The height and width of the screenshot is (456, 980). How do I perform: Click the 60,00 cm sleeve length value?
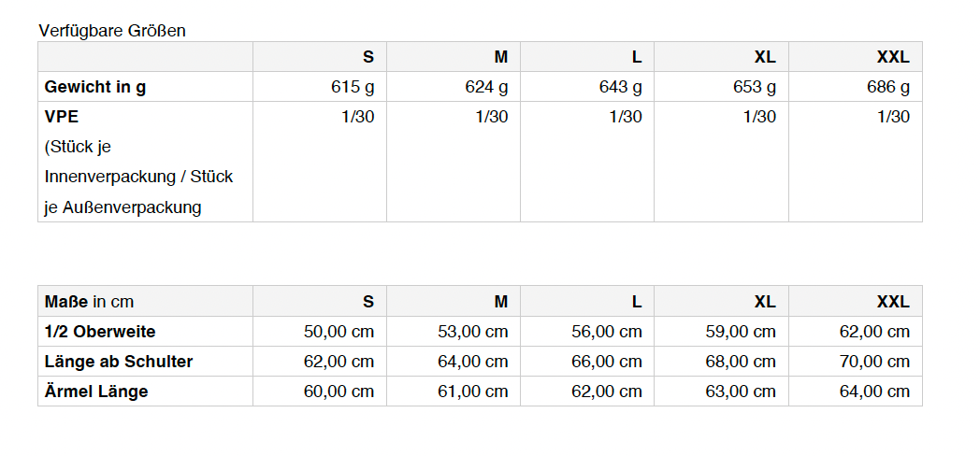pyautogui.click(x=339, y=392)
